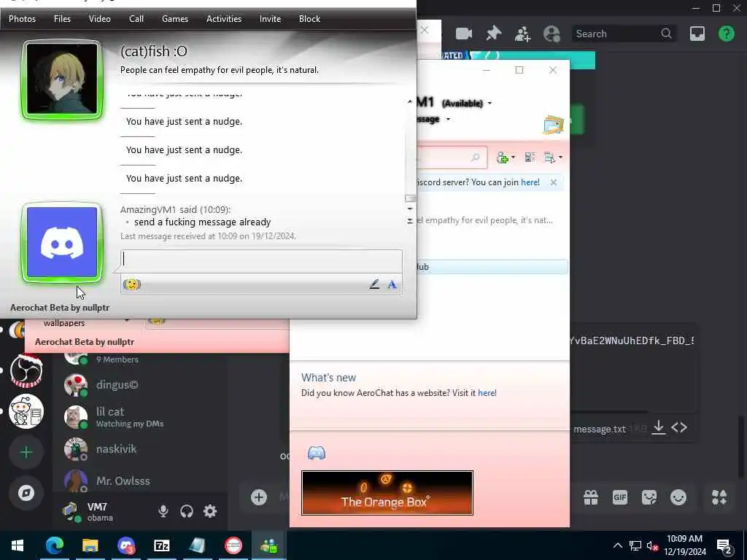Click Add a Server plus button
Image resolution: width=747 pixels, height=560 pixels.
pyautogui.click(x=26, y=452)
